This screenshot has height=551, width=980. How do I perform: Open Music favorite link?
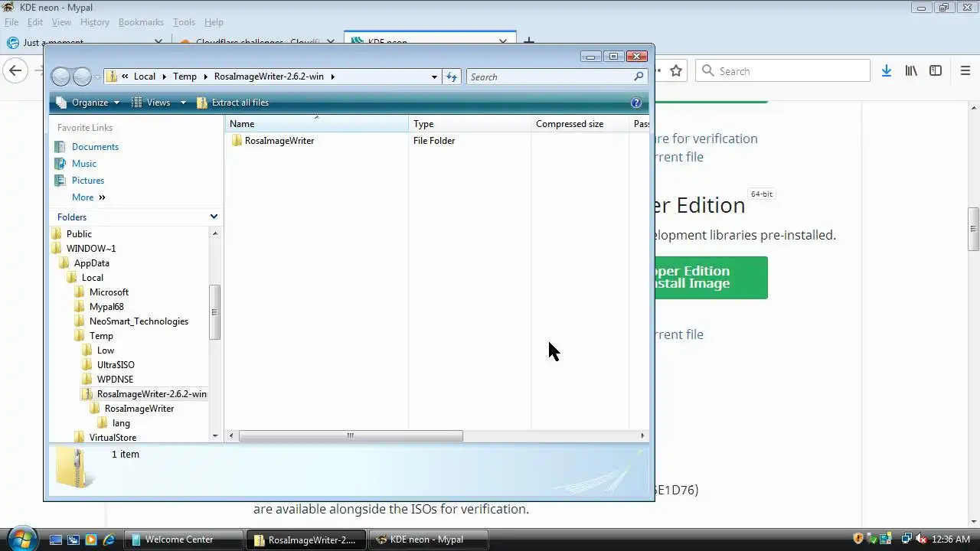84,164
